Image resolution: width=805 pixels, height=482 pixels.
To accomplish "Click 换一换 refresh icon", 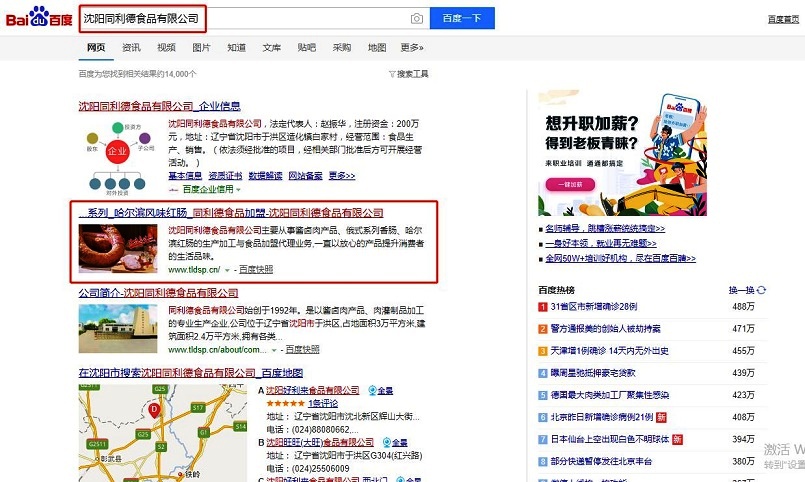I will point(761,290).
